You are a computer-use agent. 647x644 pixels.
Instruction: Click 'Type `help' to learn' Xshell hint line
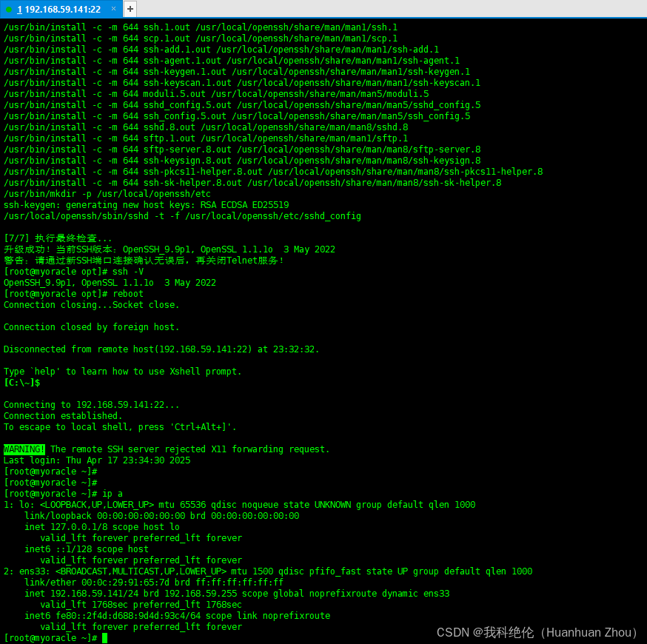123,372
